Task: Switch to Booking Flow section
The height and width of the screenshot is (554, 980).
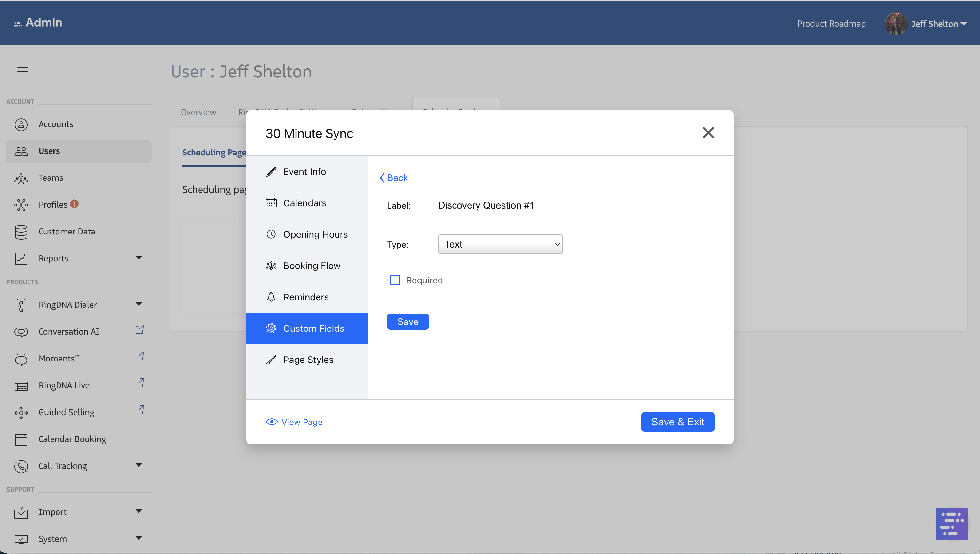Action: tap(311, 265)
